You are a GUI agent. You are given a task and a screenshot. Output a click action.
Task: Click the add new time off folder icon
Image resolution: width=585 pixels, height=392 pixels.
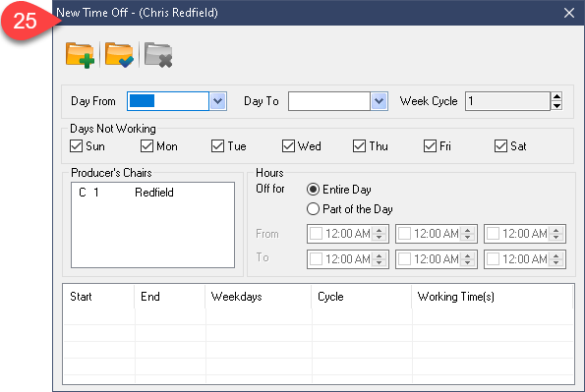point(80,55)
